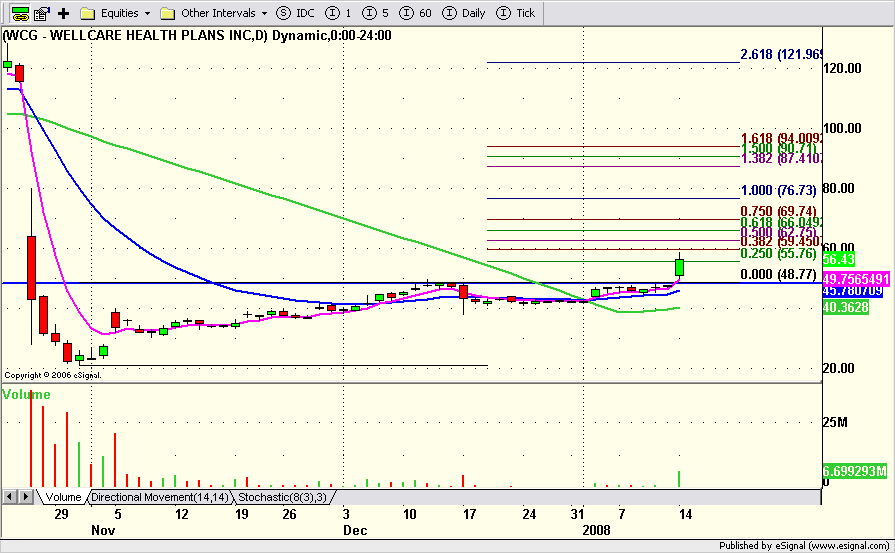
Task: Switch to the 60 minute interval
Action: 415,13
